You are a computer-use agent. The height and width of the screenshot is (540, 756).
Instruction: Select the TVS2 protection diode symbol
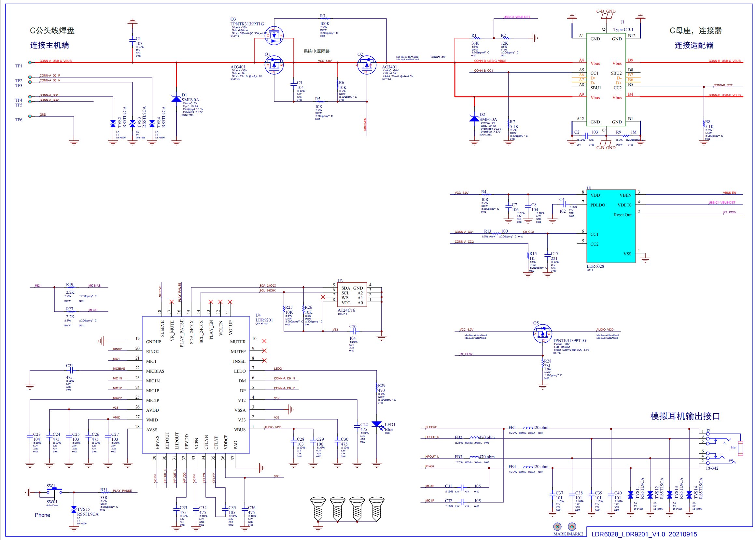[113, 124]
